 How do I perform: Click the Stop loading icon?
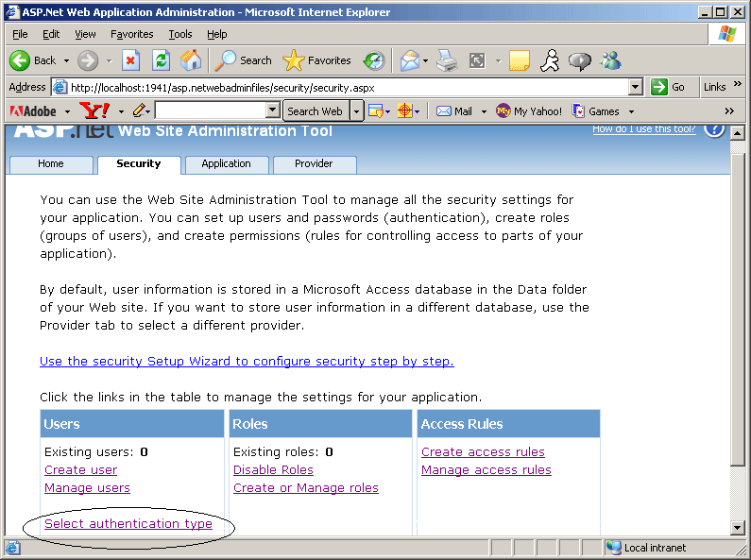point(131,60)
